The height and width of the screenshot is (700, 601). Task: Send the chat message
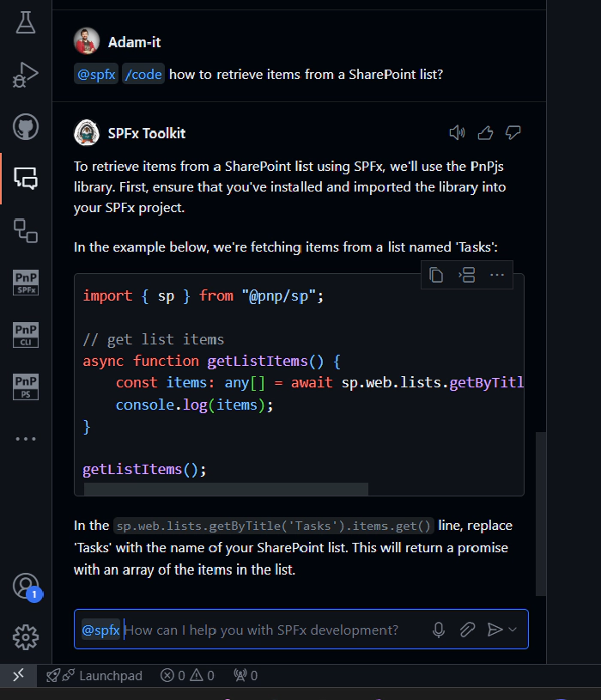pos(495,630)
